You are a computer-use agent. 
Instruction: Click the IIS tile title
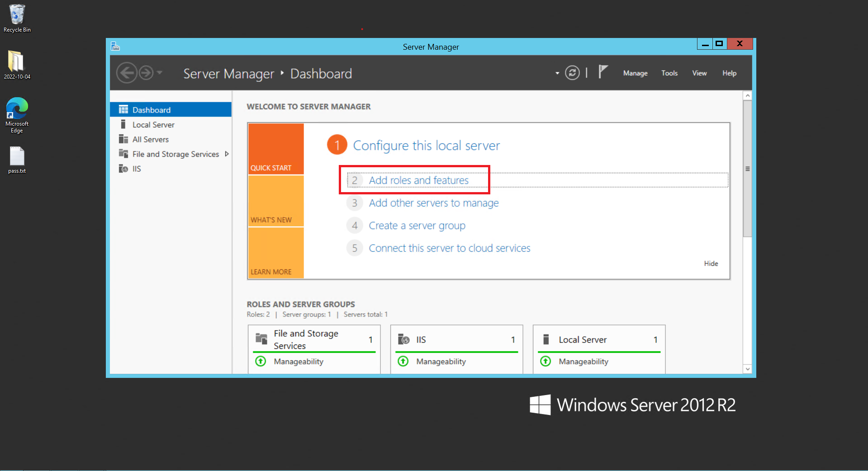(421, 339)
